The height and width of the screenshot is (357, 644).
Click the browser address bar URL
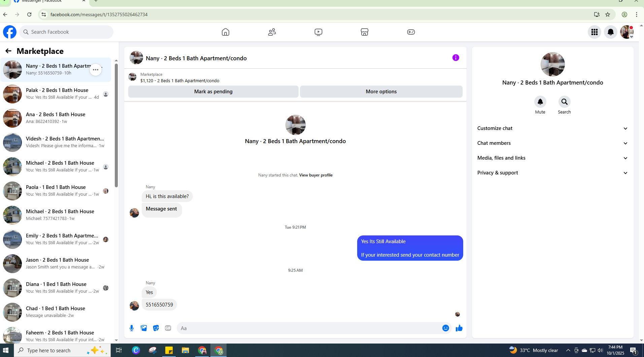pos(99,14)
